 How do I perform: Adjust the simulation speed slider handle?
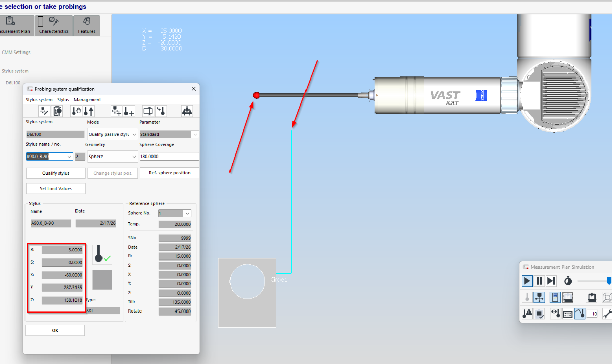[609, 281]
